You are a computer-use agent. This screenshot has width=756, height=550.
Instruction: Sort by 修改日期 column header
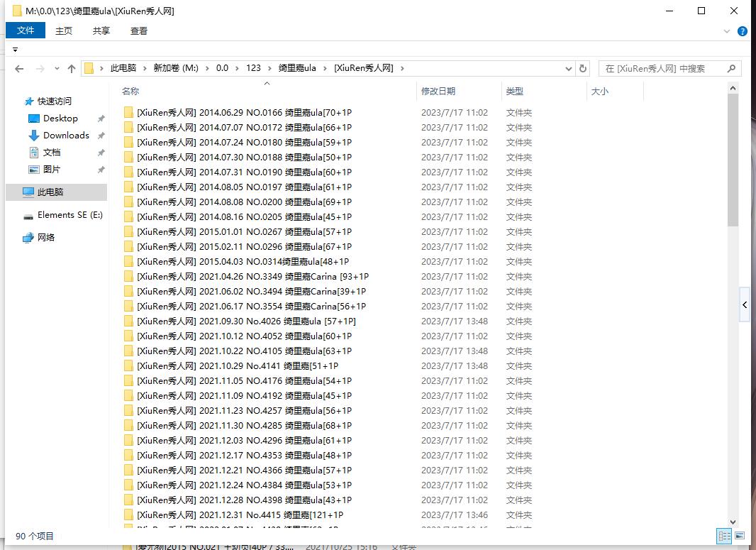tap(438, 91)
